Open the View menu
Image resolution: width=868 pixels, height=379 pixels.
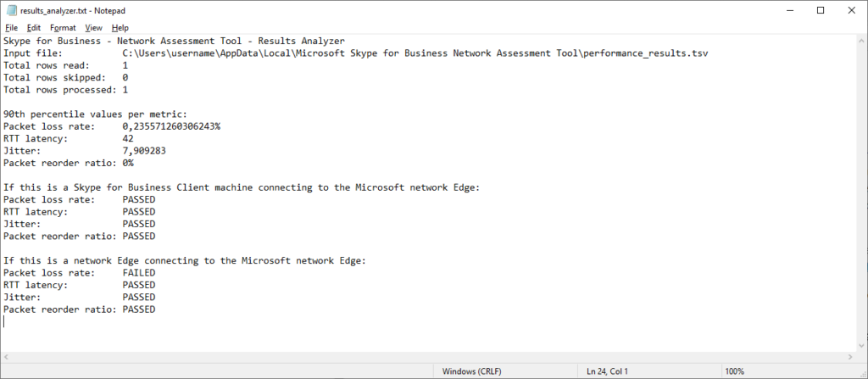pyautogui.click(x=93, y=28)
